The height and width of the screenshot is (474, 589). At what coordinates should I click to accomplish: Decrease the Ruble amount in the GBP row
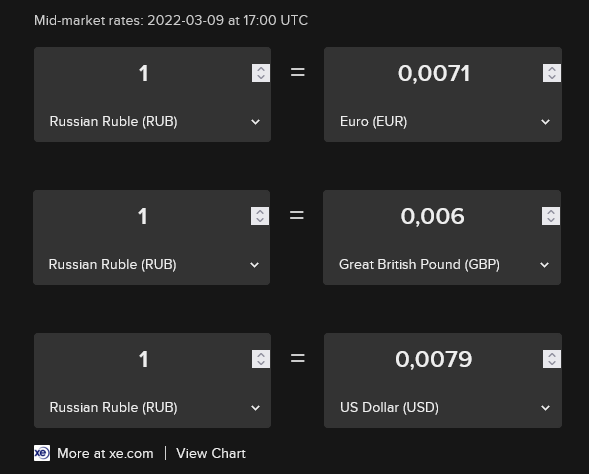point(260,220)
